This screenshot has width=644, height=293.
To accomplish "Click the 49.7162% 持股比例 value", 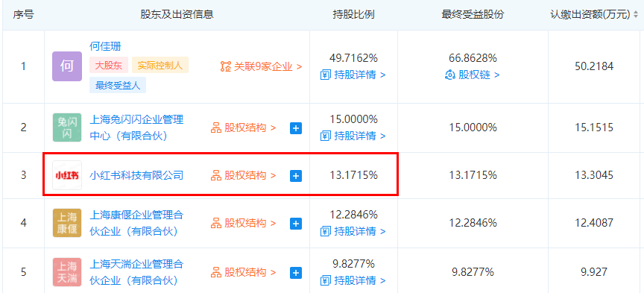I will point(353,58).
